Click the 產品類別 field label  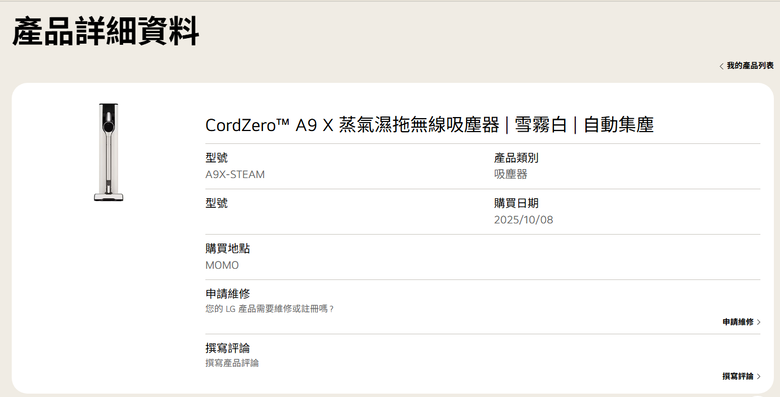[x=516, y=158]
